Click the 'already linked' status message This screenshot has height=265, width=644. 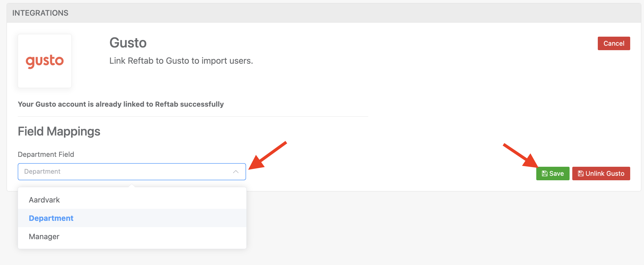coord(121,104)
